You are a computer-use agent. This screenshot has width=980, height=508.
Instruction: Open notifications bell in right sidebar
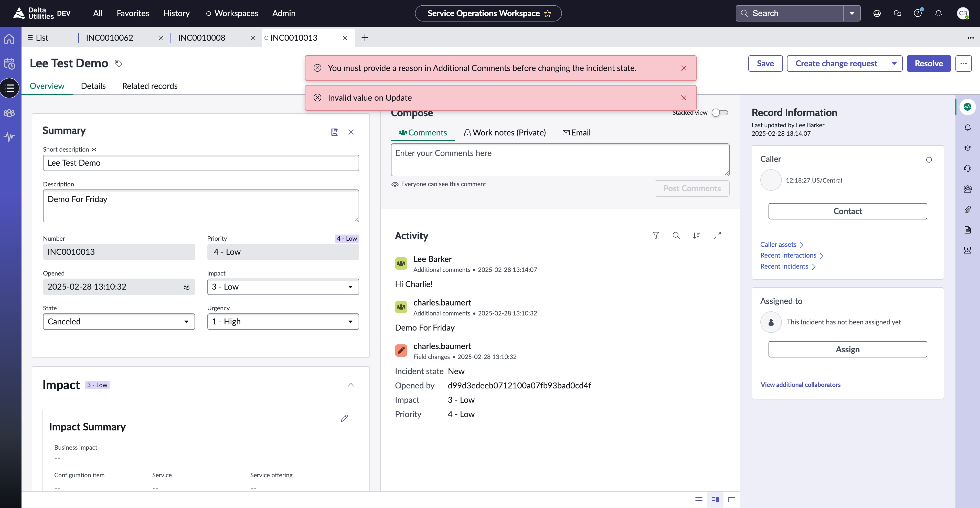968,127
